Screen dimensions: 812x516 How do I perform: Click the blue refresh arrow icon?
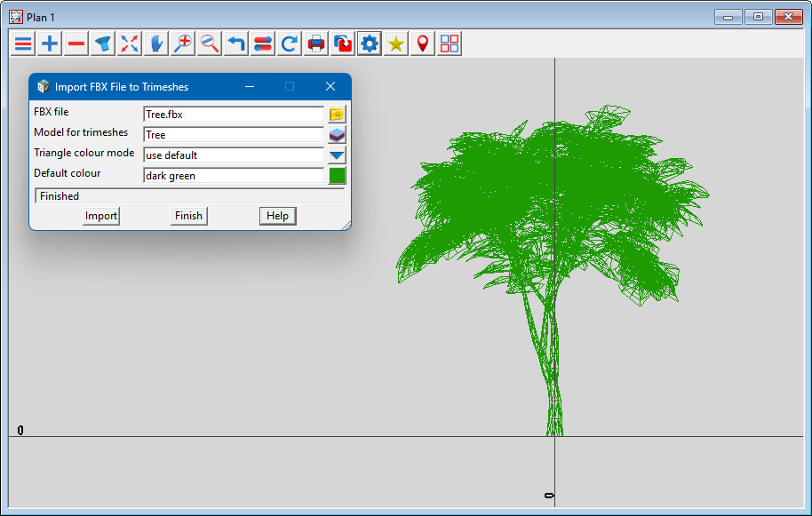click(290, 44)
